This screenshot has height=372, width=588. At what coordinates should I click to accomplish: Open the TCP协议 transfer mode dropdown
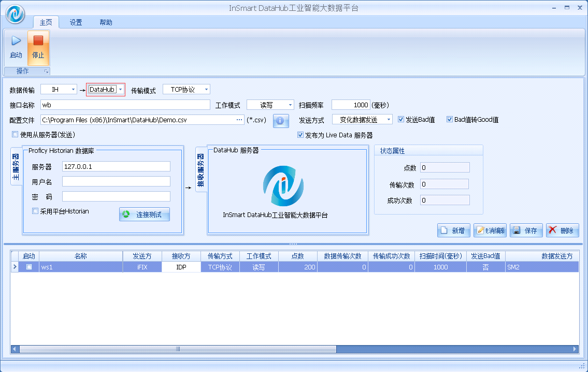click(206, 90)
